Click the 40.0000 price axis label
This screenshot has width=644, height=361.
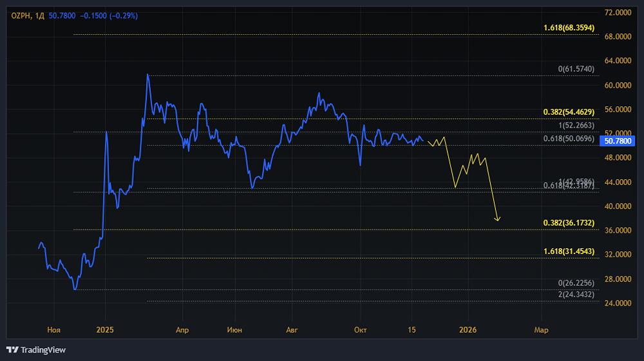618,206
